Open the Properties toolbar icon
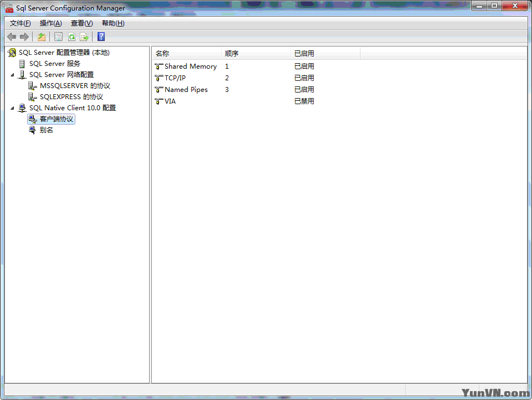The height and width of the screenshot is (400, 532). [x=58, y=37]
